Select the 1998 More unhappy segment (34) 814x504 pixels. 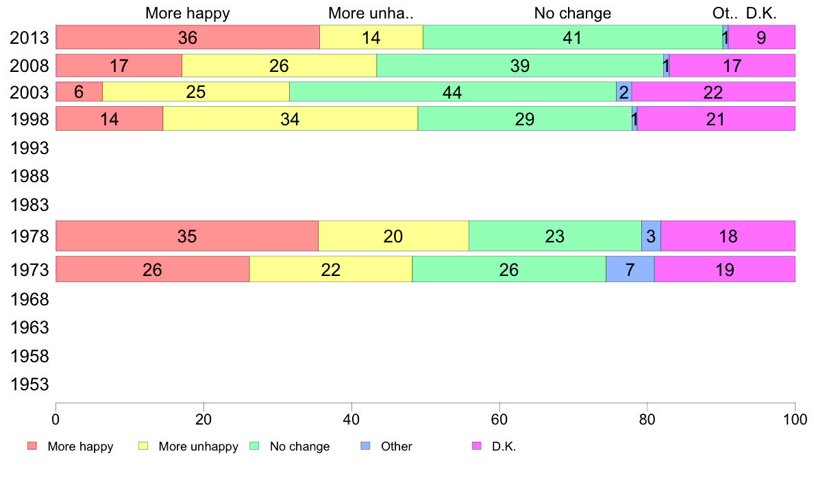[291, 119]
